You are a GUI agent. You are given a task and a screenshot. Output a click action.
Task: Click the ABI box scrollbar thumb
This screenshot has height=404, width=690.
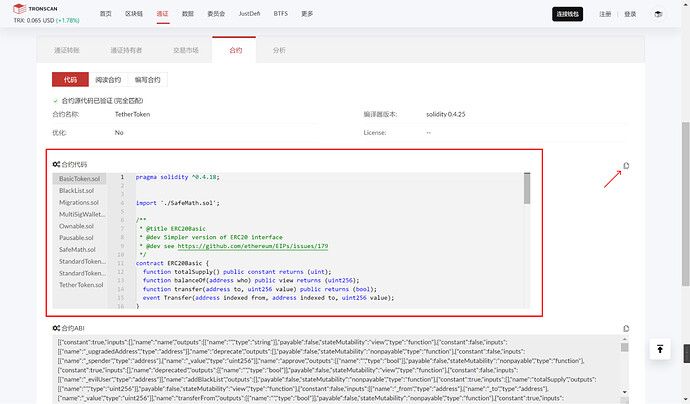pos(624,347)
